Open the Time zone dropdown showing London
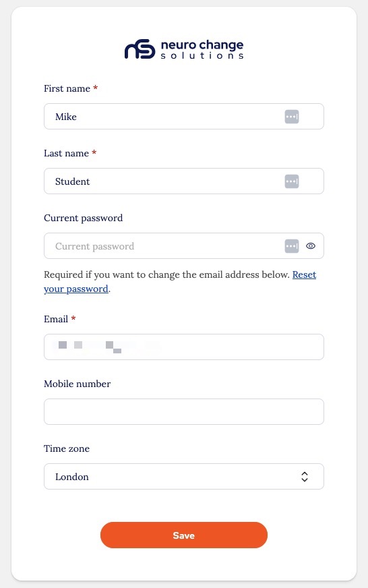Image resolution: width=368 pixels, height=588 pixels. (183, 476)
